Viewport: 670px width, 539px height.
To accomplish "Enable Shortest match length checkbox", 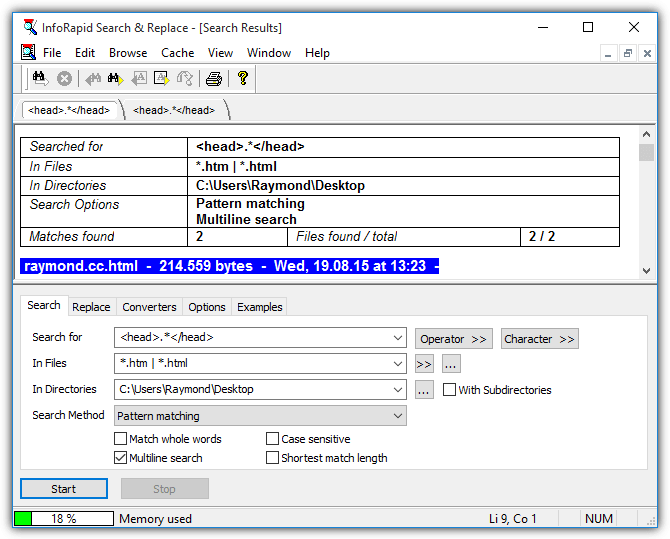I will (x=272, y=458).
